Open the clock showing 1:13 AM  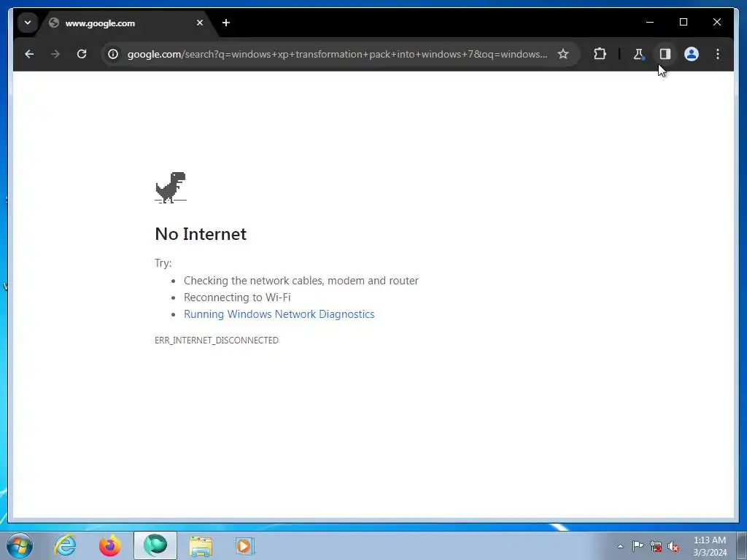709,546
